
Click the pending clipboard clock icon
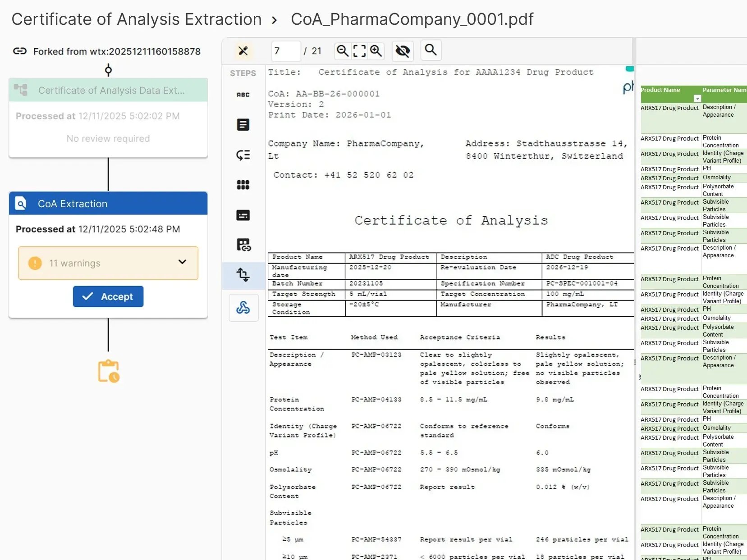click(x=108, y=371)
